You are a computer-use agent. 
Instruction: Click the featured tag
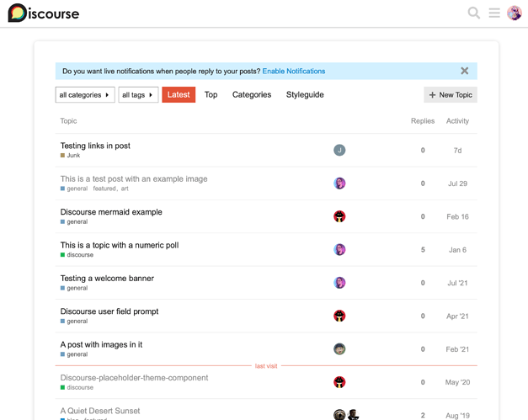104,189
